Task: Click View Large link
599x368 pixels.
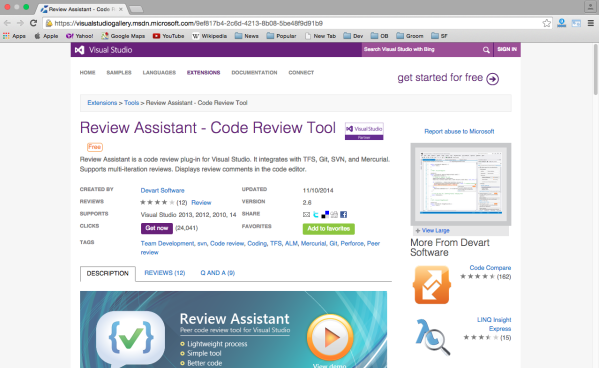Action: coord(435,230)
